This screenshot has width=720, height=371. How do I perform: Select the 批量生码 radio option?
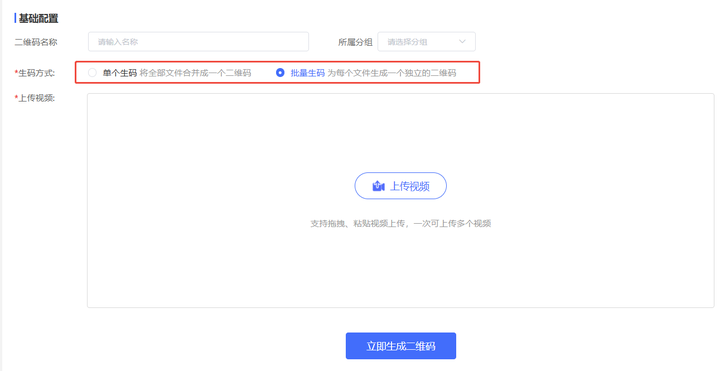click(280, 73)
